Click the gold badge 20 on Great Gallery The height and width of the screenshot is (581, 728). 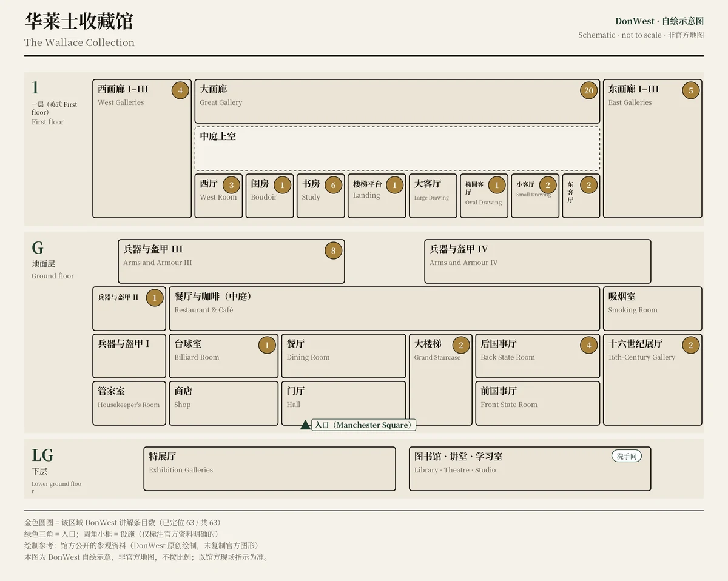pos(588,91)
